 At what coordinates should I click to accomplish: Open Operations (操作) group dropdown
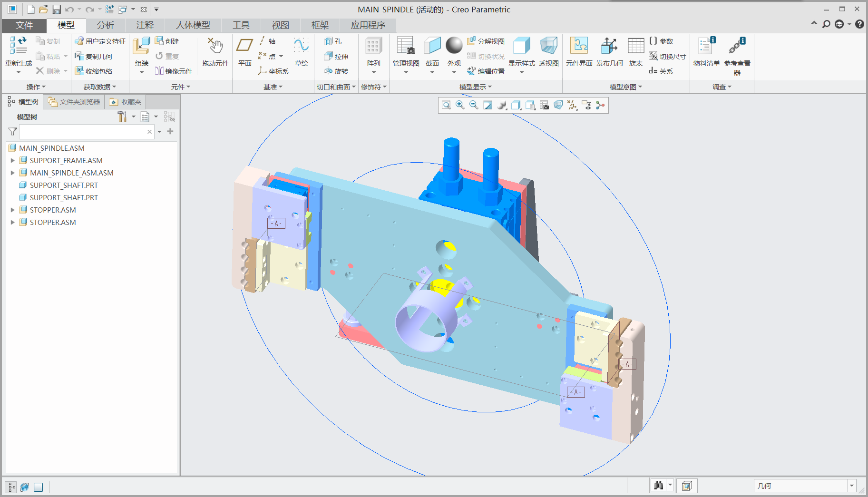(x=36, y=87)
